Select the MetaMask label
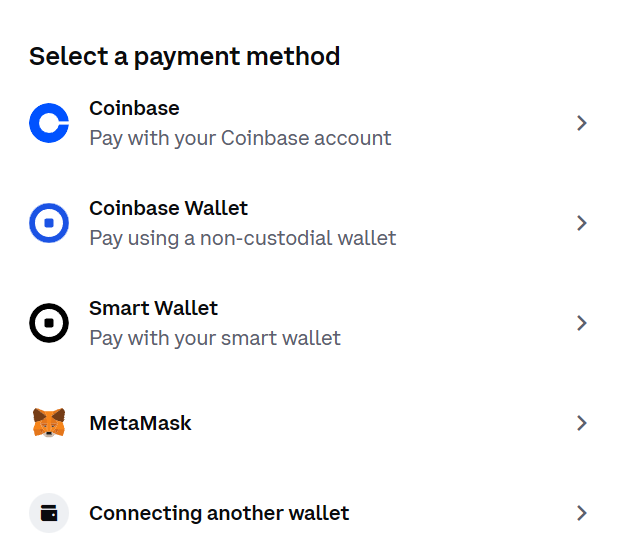617x555 pixels. (x=140, y=423)
